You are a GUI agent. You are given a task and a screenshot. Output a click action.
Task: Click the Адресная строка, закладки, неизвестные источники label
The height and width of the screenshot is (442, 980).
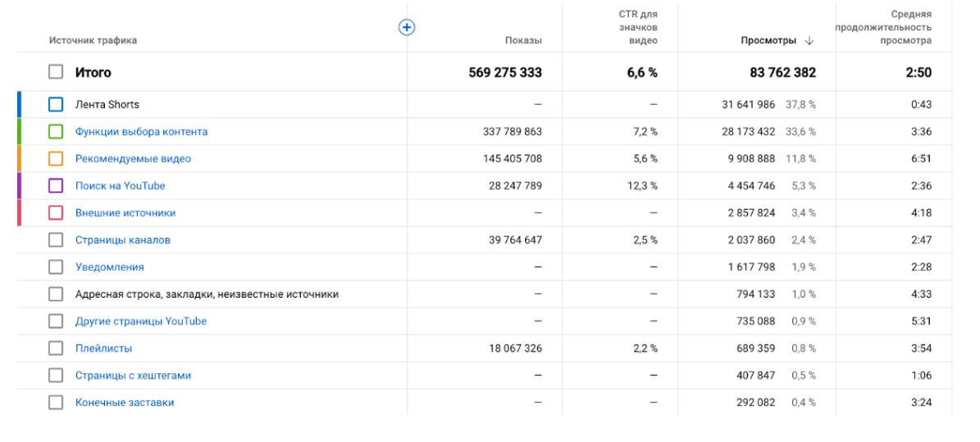pyautogui.click(x=207, y=294)
